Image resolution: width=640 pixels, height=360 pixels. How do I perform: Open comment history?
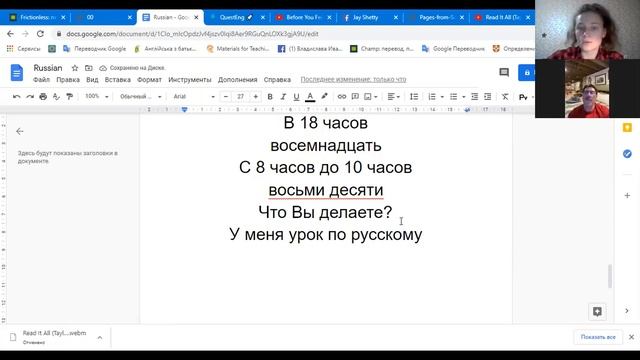pos(504,73)
